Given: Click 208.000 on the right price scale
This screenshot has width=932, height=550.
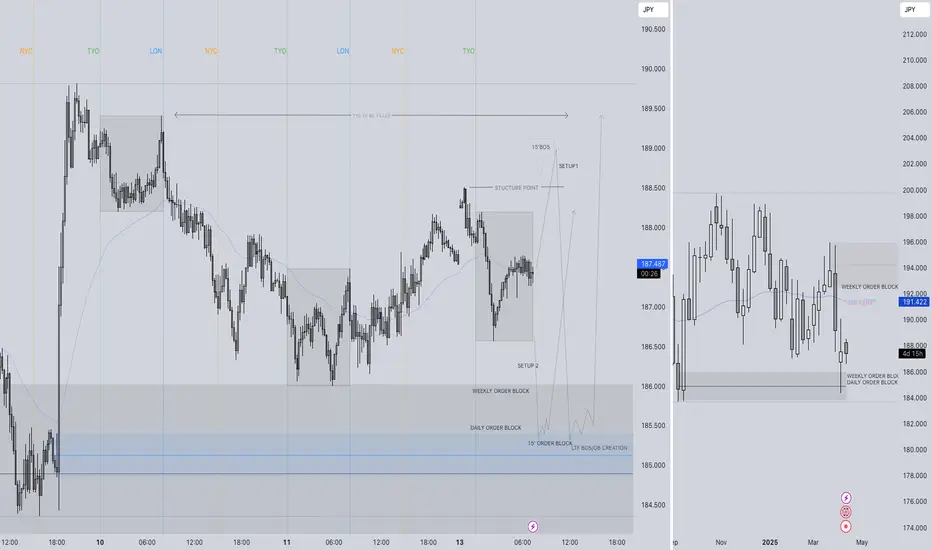Looking at the screenshot, I should pos(914,86).
